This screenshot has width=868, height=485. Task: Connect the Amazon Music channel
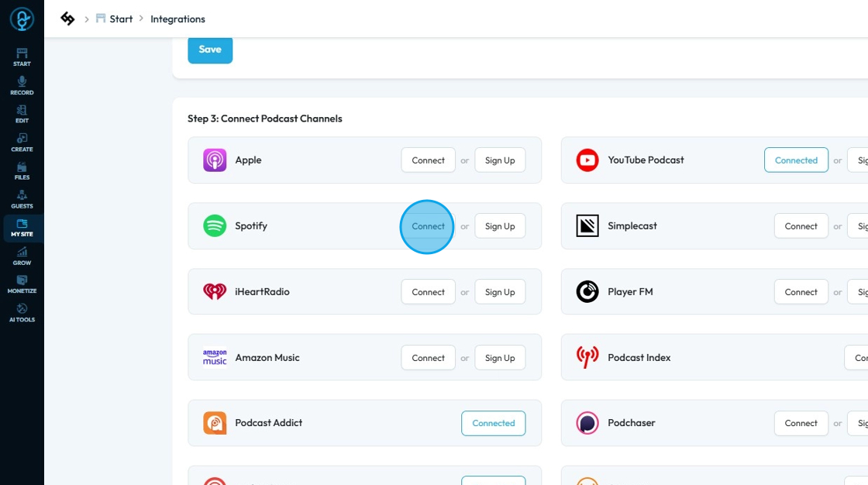pyautogui.click(x=428, y=358)
